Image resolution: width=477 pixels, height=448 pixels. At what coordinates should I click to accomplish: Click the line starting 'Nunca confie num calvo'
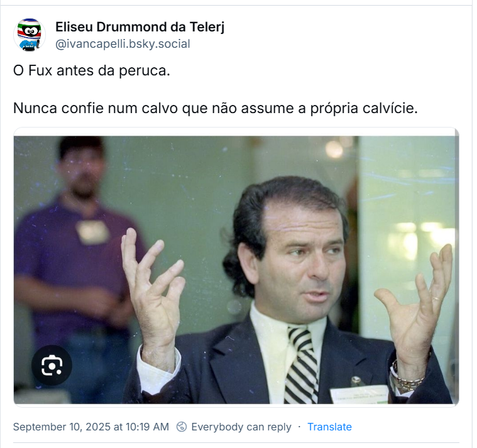point(216,108)
